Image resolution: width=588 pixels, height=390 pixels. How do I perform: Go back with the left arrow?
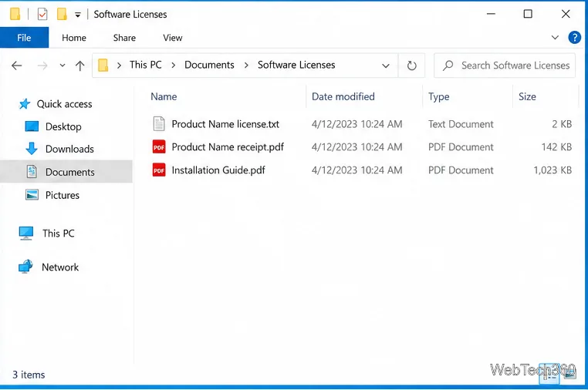tap(16, 66)
